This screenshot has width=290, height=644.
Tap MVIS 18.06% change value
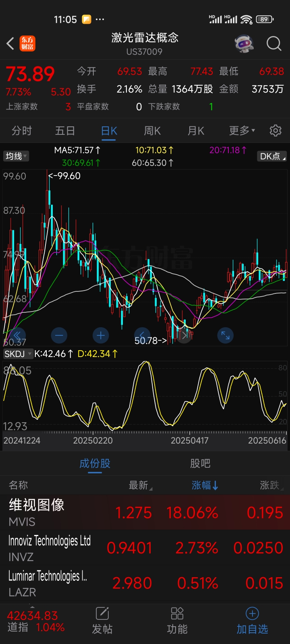pos(192,513)
